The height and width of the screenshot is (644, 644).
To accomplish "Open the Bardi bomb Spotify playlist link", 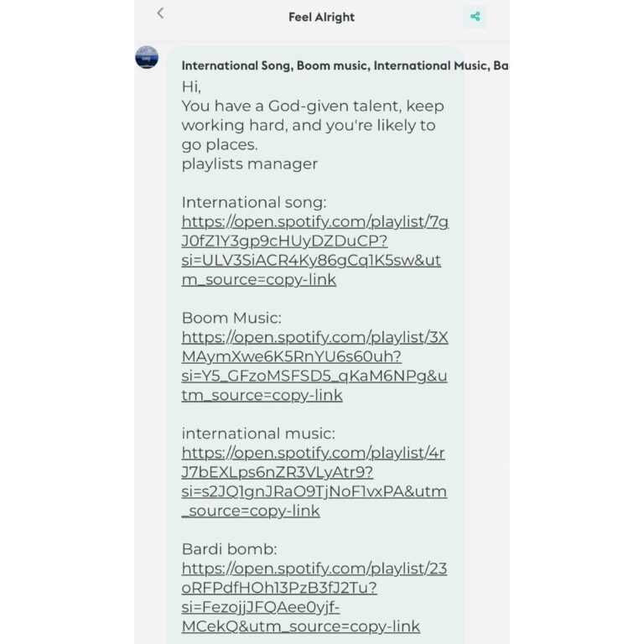I will coord(314,597).
